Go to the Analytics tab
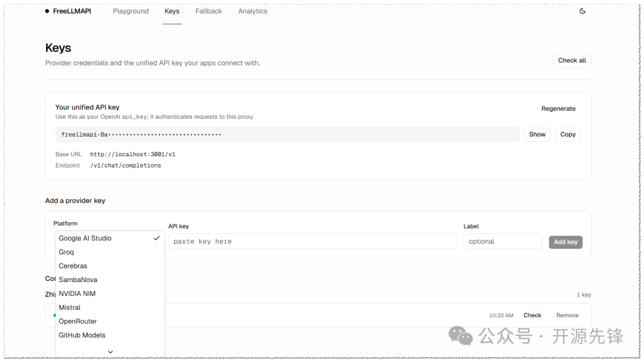This screenshot has height=362, width=644. pos(253,11)
